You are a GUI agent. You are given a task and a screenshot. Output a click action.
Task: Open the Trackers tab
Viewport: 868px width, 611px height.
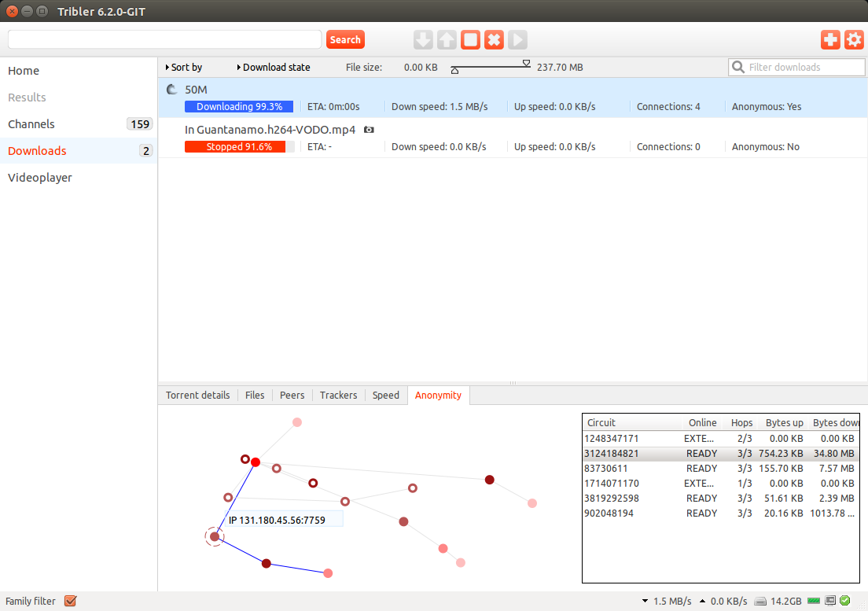(338, 396)
